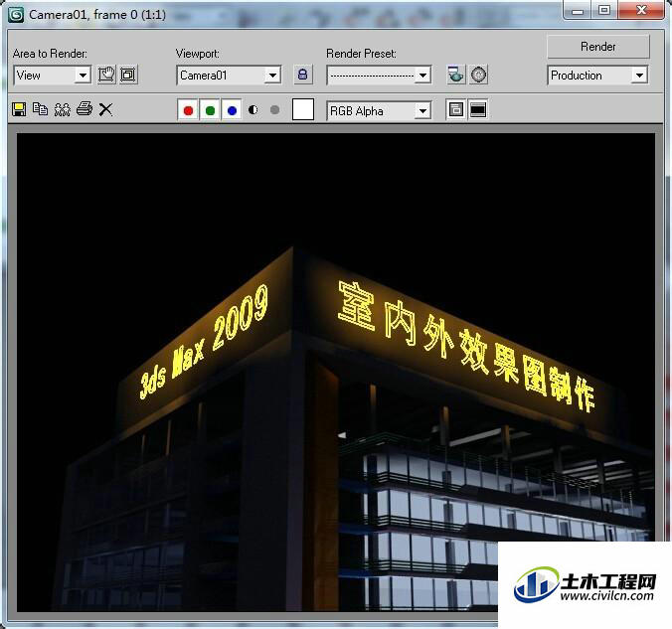The height and width of the screenshot is (629, 672).
Task: Open Environment and Effects dialog icon
Action: coord(478,75)
